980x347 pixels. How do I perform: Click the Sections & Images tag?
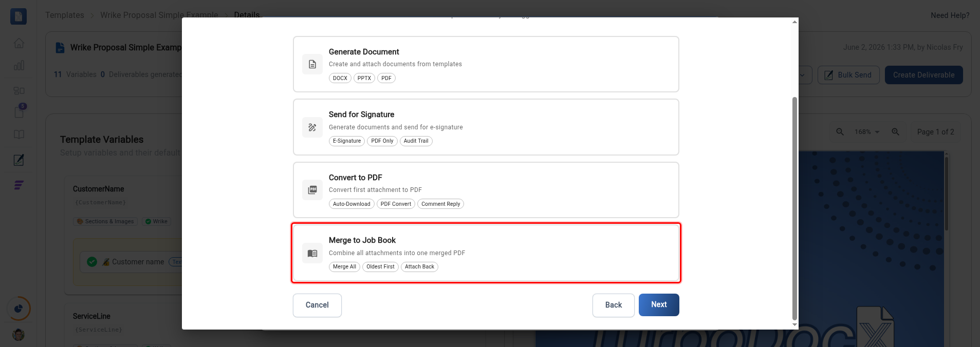105,221
